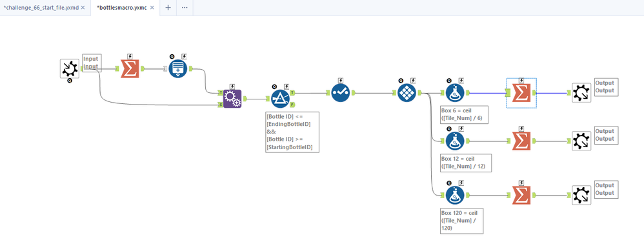Select the Tile tool icon
The image size is (644, 244).
click(407, 93)
